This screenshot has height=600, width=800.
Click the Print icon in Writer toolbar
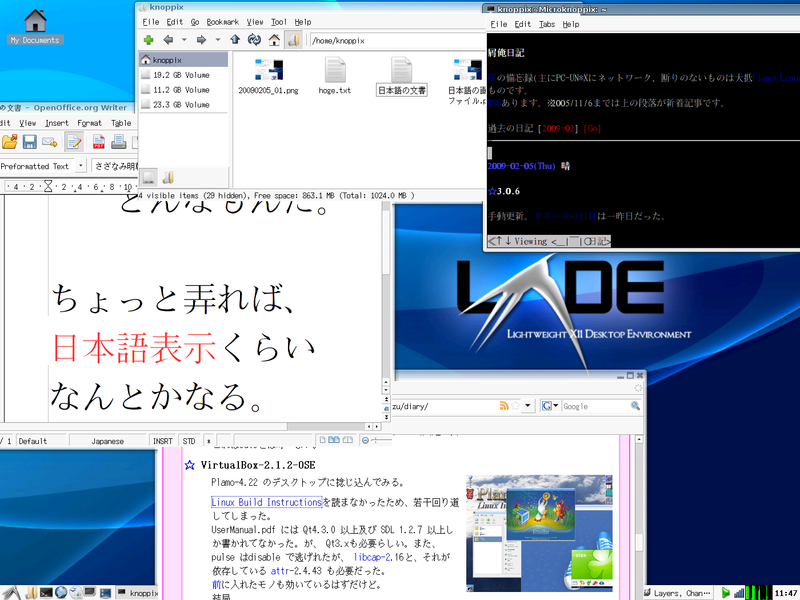(x=118, y=141)
